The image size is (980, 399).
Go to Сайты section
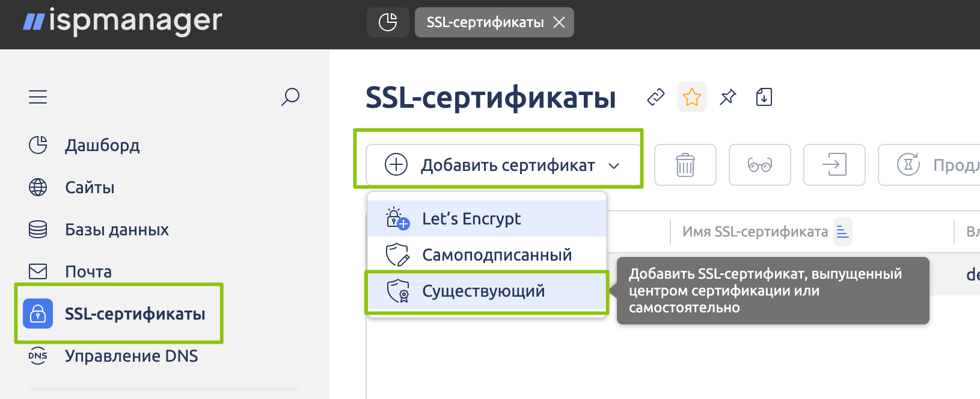click(x=90, y=187)
